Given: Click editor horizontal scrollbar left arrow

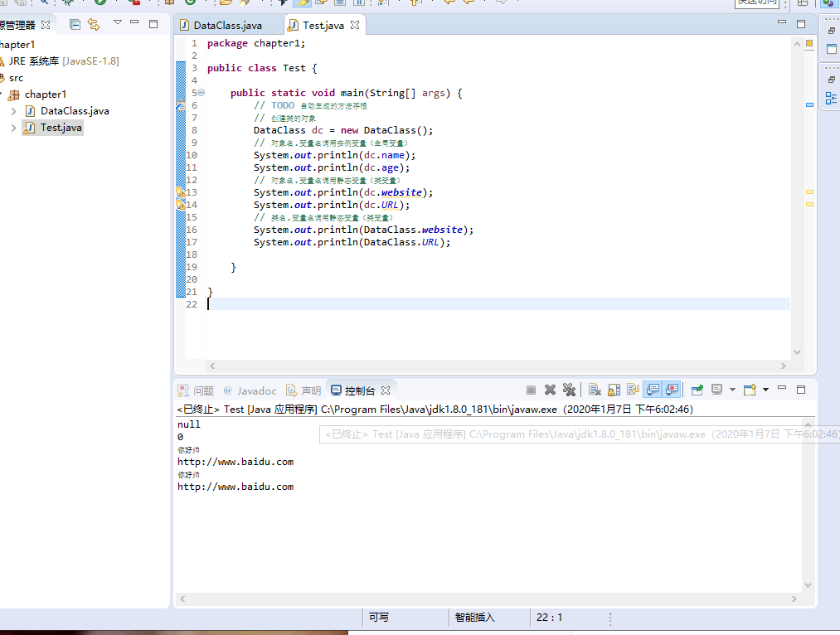Looking at the screenshot, I should pyautogui.click(x=212, y=366).
